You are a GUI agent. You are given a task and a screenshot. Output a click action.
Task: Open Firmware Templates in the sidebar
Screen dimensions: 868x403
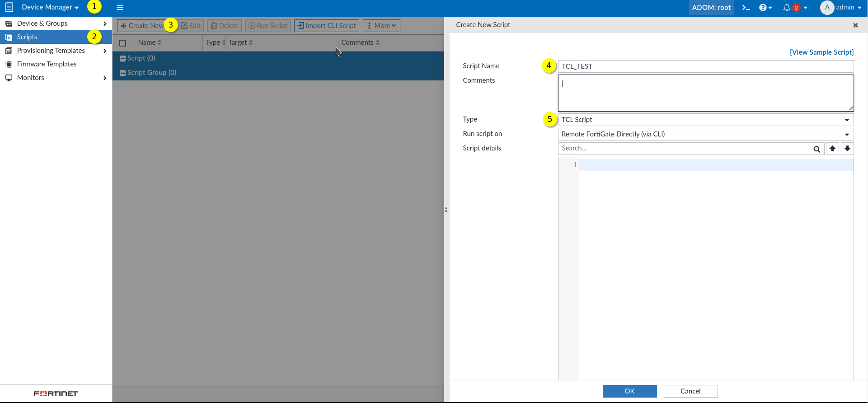(x=56, y=64)
